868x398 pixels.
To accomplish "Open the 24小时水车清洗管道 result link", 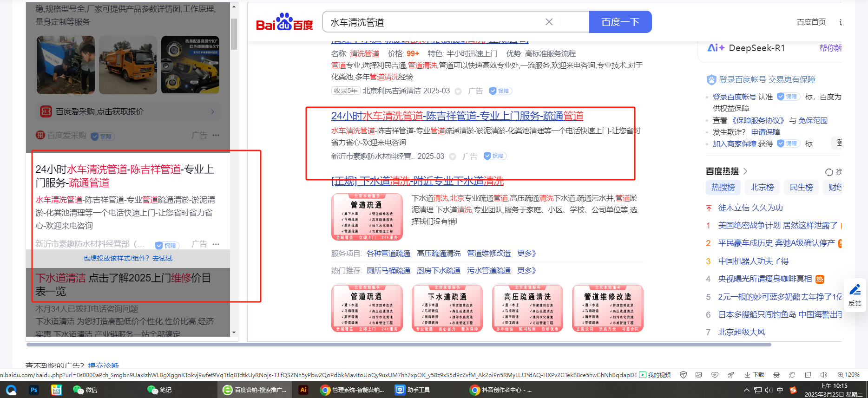I will pos(457,116).
